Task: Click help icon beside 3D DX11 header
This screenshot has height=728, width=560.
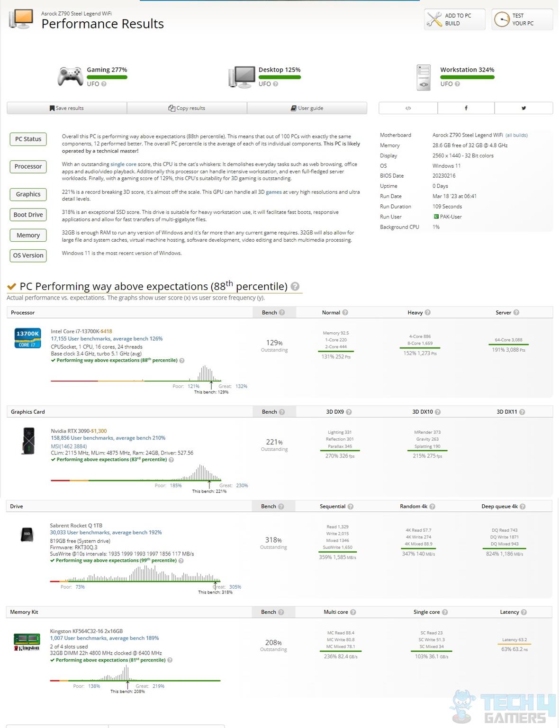Action: coord(522,412)
